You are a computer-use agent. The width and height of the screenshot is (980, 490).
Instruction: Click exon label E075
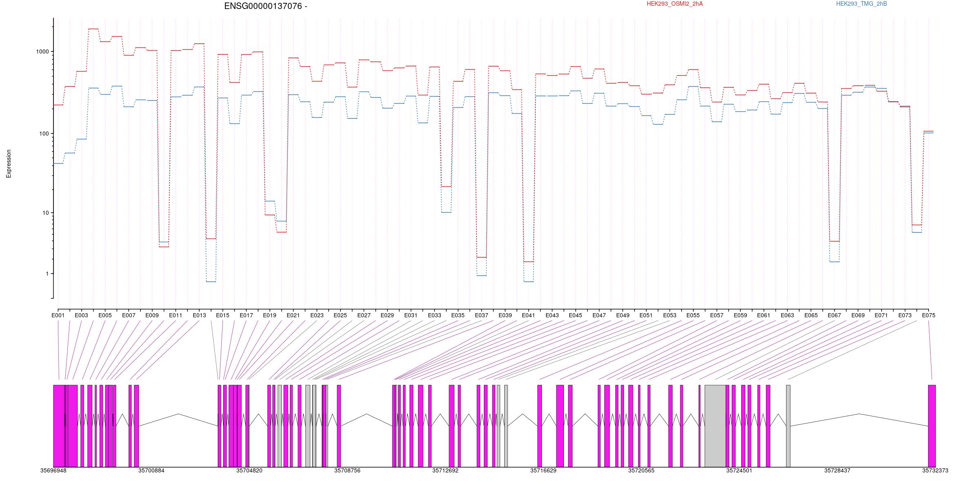click(929, 315)
